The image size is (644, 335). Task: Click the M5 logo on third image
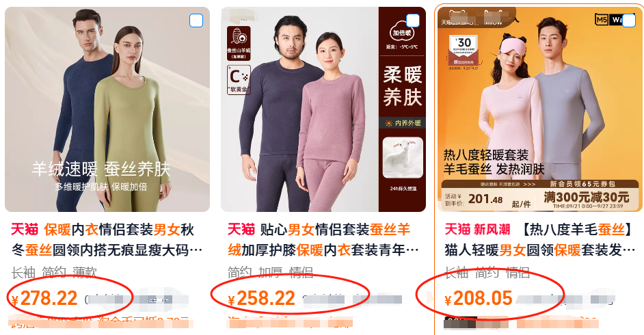click(602, 19)
